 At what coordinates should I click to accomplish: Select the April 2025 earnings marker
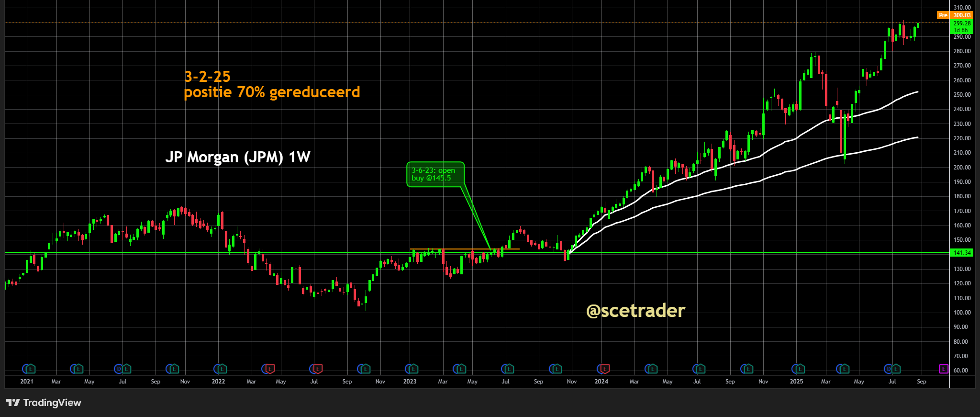[x=845, y=369]
